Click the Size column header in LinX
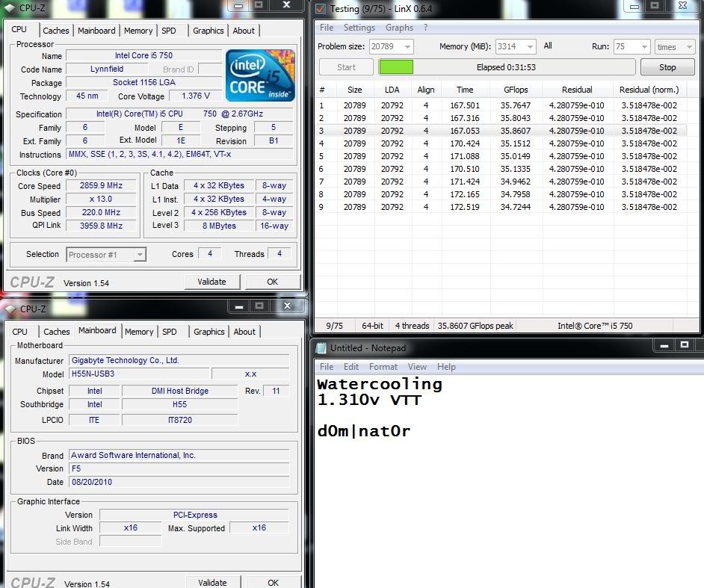The height and width of the screenshot is (588, 704). 355,90
